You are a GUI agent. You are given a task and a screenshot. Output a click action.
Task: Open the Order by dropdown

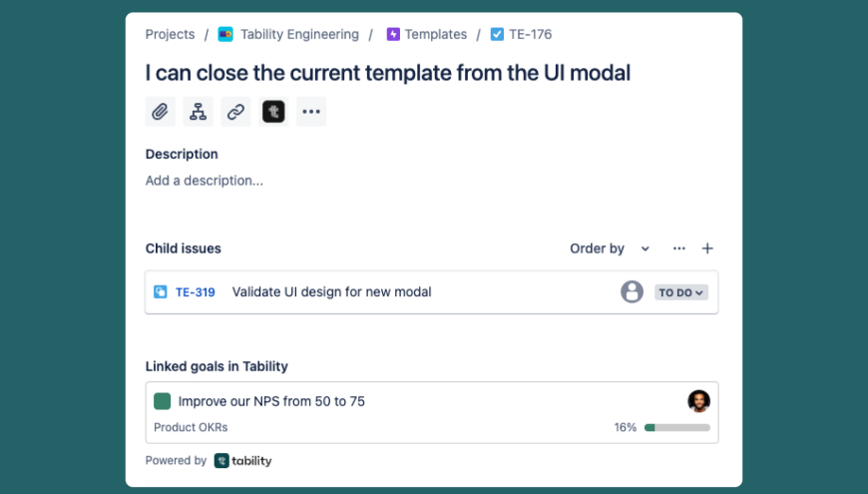(x=610, y=248)
